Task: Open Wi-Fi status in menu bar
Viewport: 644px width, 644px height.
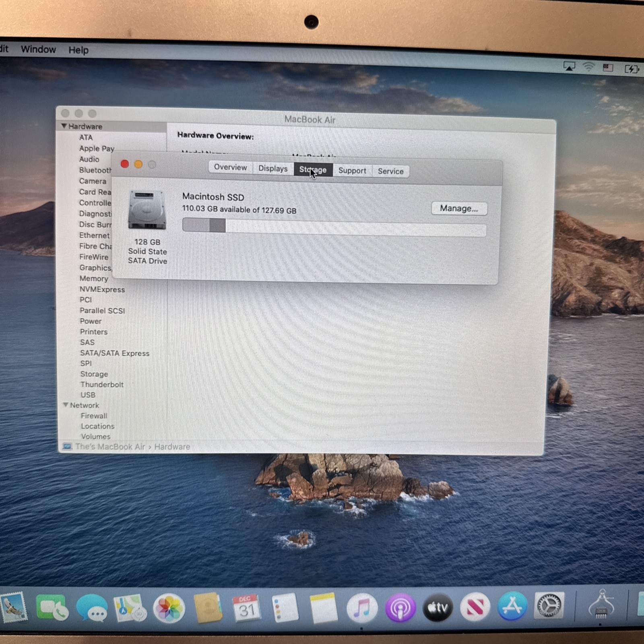Action: pyautogui.click(x=588, y=67)
